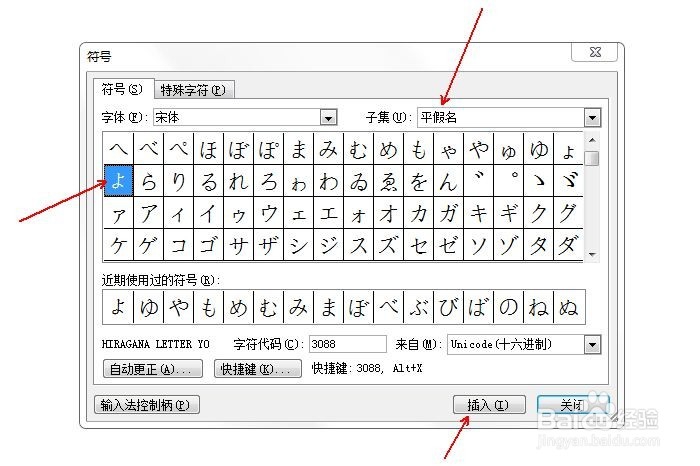Select the ゑ symbol in the grid
The image size is (700, 466).
click(388, 181)
